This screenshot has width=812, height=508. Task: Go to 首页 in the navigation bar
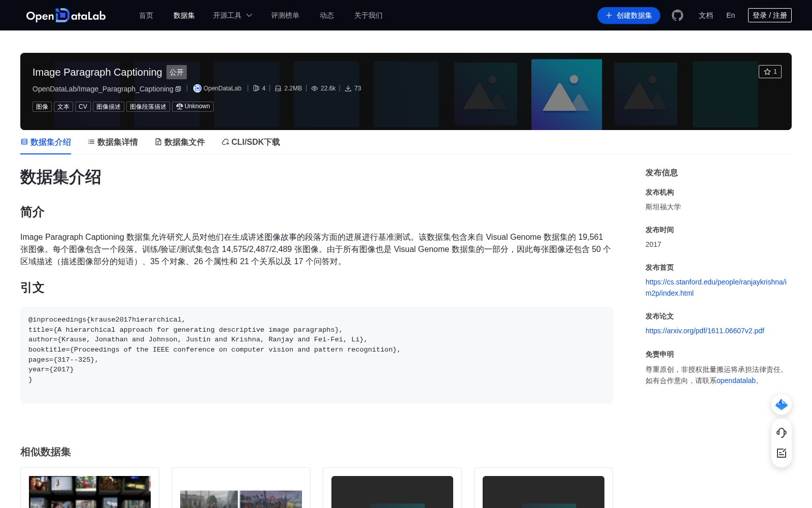pyautogui.click(x=146, y=15)
